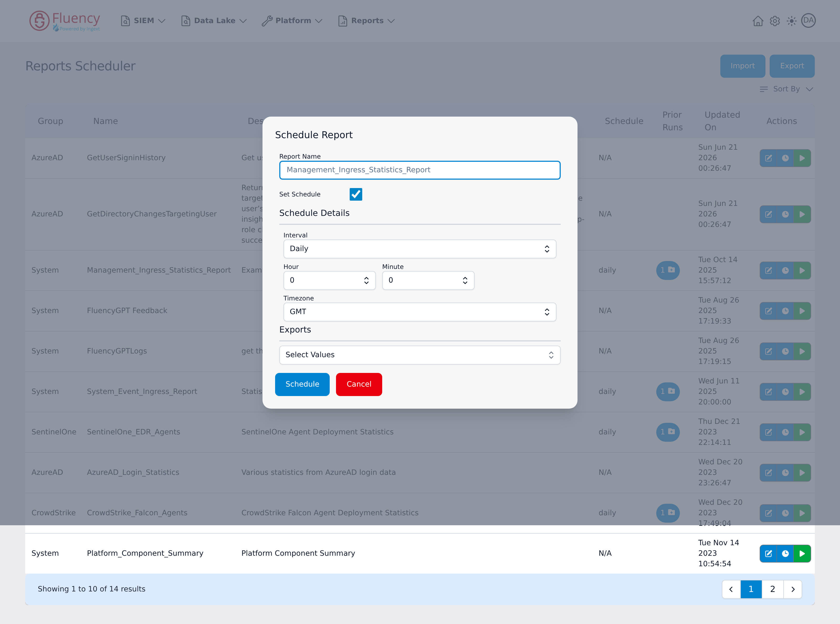
Task: Click the Import button
Action: point(742,66)
